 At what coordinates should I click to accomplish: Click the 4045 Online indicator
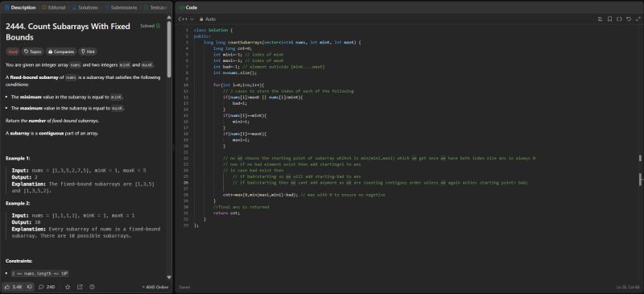(155, 287)
